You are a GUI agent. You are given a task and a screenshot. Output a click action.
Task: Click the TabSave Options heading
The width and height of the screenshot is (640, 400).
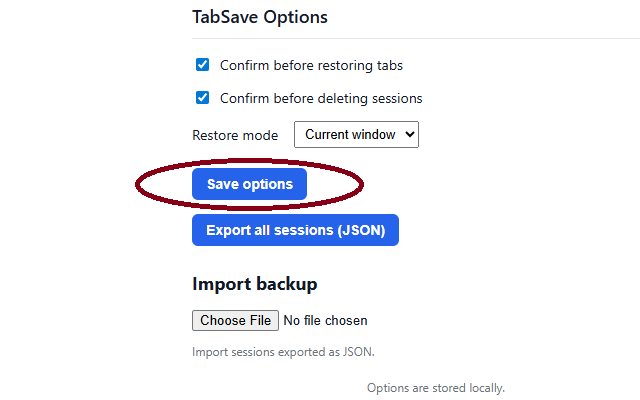click(260, 17)
